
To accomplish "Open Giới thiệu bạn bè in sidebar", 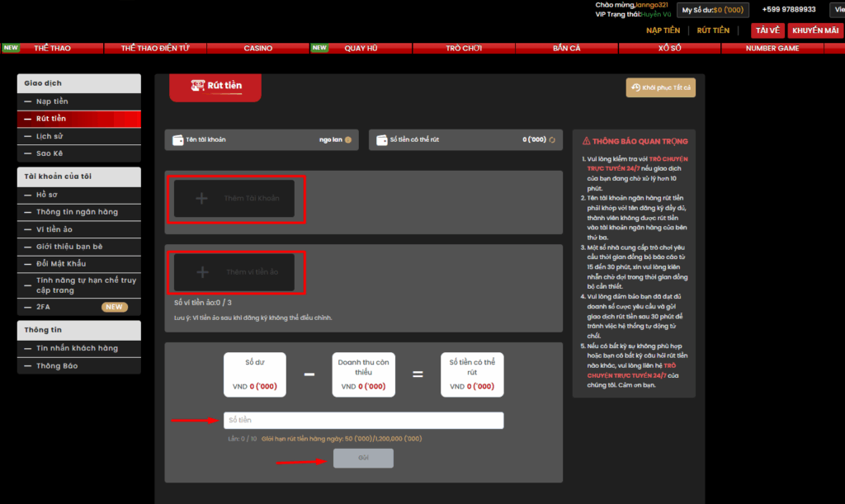I will [x=79, y=247].
